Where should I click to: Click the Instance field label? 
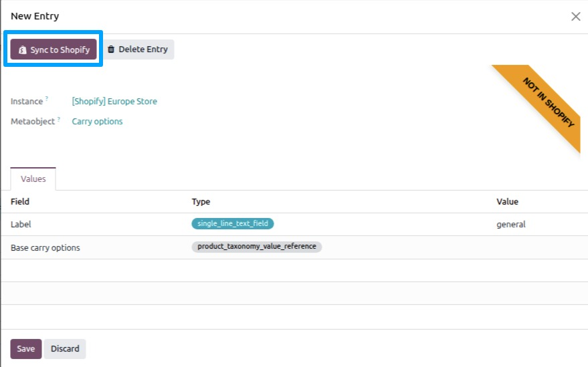pos(27,102)
